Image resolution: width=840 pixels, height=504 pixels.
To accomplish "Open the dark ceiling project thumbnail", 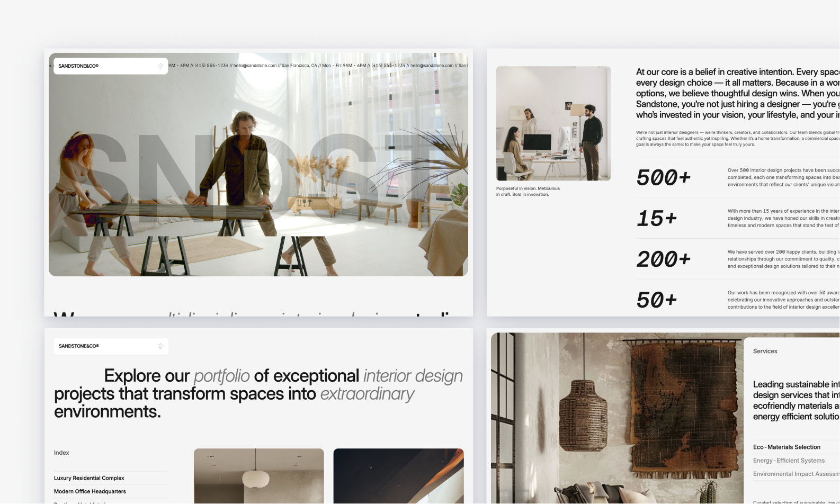I will coord(398,476).
